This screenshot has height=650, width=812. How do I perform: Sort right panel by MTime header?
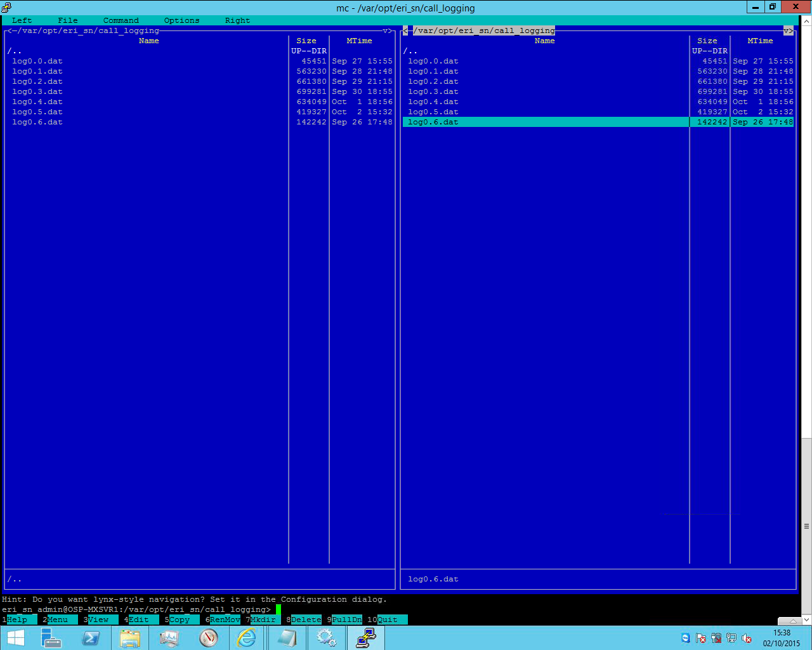tap(760, 41)
